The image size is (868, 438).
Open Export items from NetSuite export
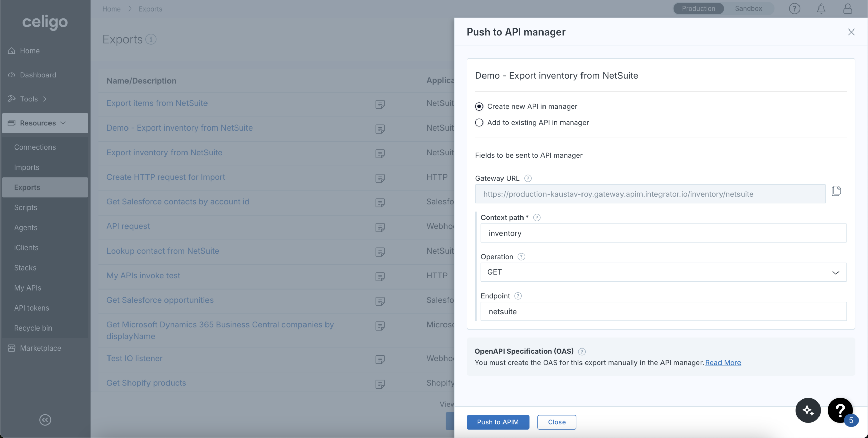[x=157, y=103]
